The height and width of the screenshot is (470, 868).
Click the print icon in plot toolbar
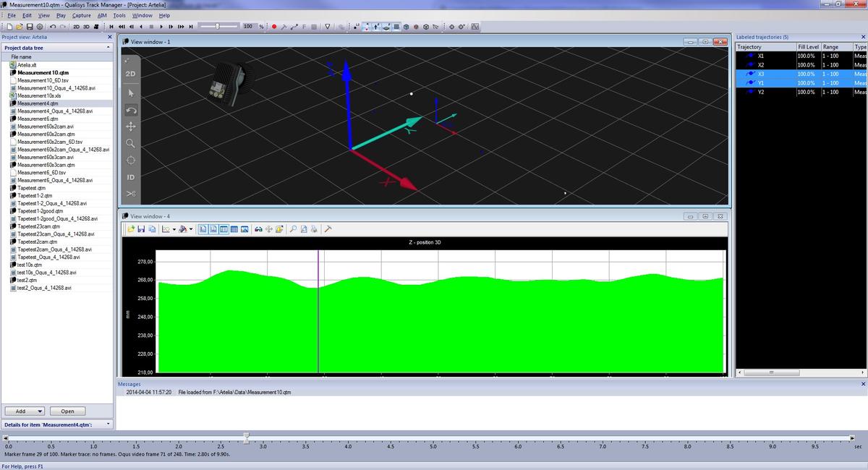[314, 229]
